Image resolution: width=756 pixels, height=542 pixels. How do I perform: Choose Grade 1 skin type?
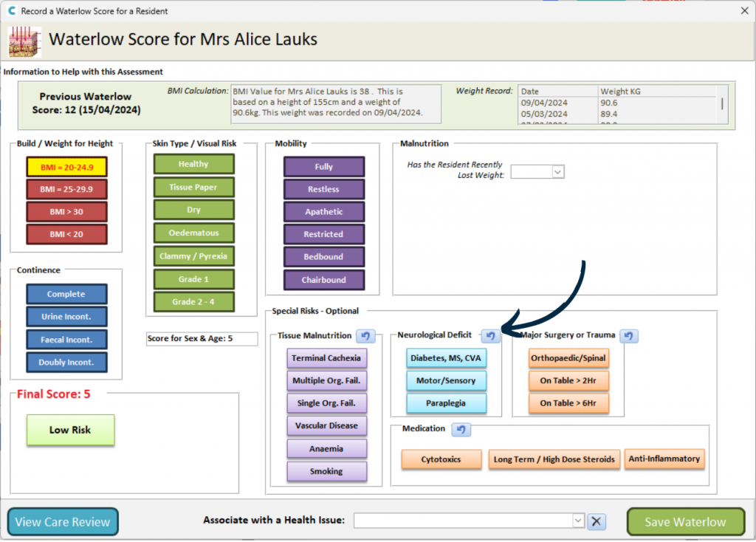click(194, 279)
